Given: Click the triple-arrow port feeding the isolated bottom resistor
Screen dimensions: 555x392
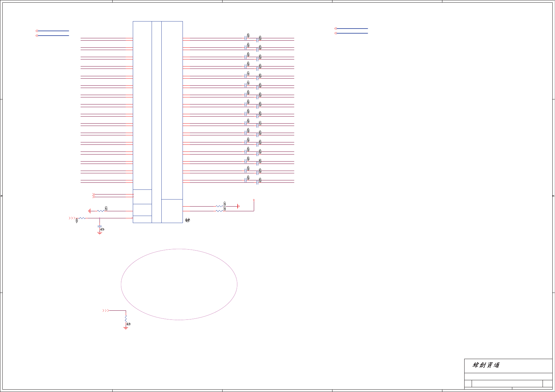Looking at the screenshot, I should pos(106,311).
